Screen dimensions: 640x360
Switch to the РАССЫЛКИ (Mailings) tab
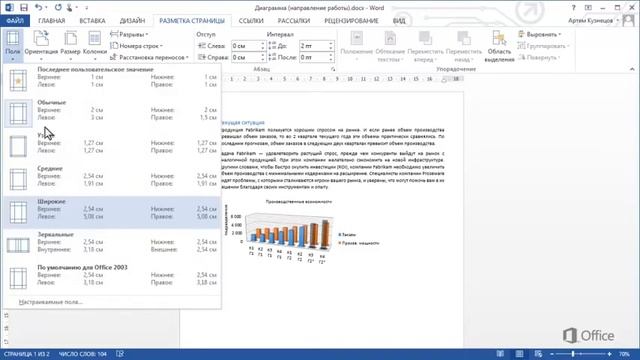tap(294, 20)
